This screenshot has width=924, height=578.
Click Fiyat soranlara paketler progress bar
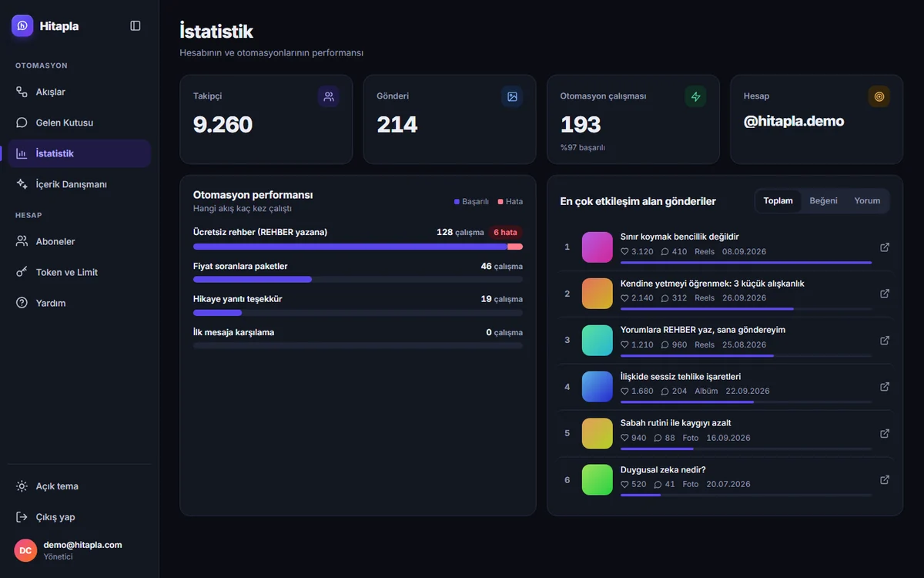(x=358, y=279)
